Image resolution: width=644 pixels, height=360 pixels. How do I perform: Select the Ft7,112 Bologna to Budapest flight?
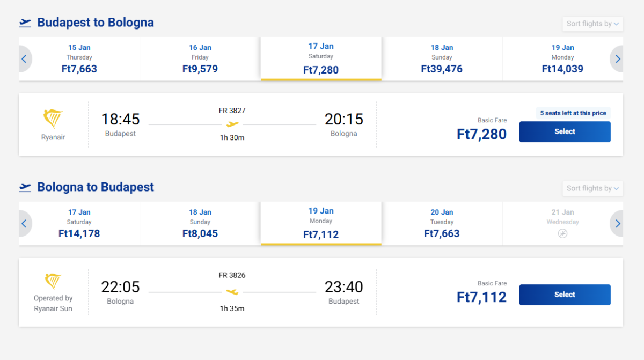[565, 295]
